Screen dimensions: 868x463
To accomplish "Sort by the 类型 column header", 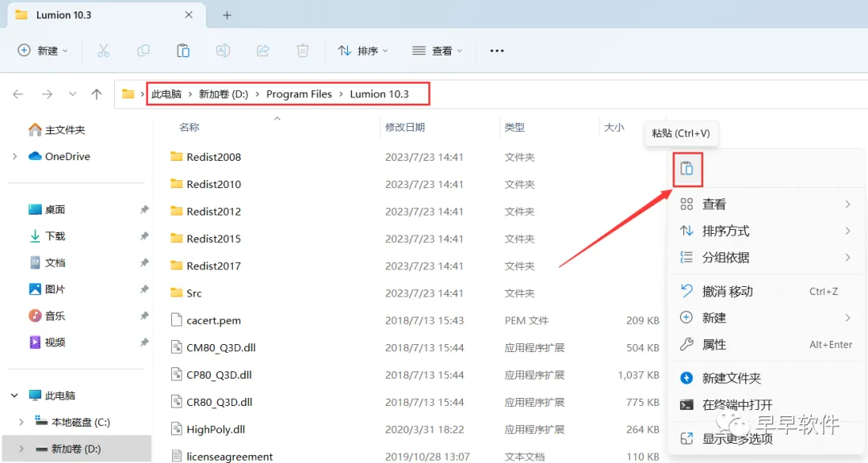I will (x=514, y=127).
